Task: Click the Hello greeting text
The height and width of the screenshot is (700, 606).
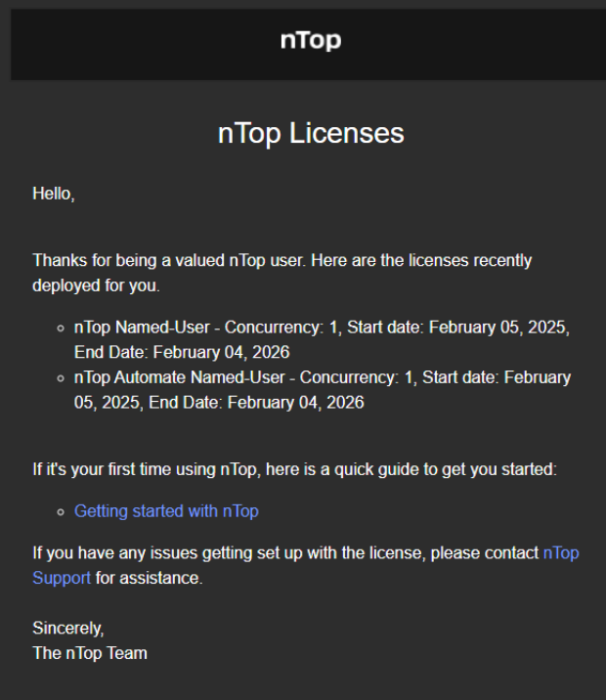Action: coord(54,194)
